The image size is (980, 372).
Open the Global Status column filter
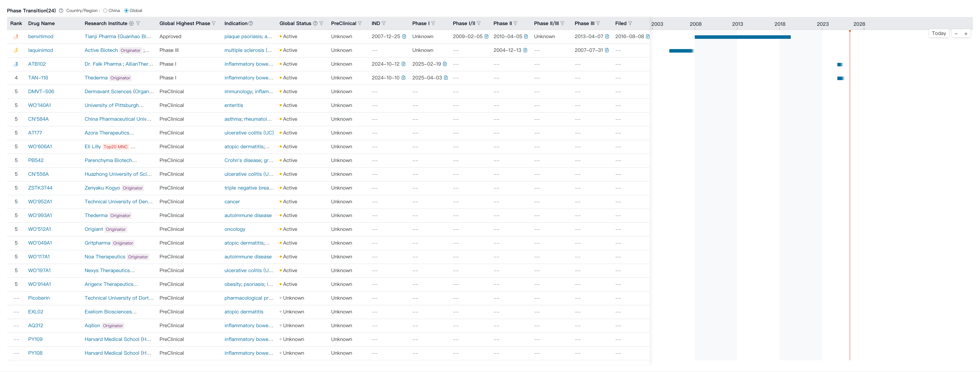click(x=322, y=24)
